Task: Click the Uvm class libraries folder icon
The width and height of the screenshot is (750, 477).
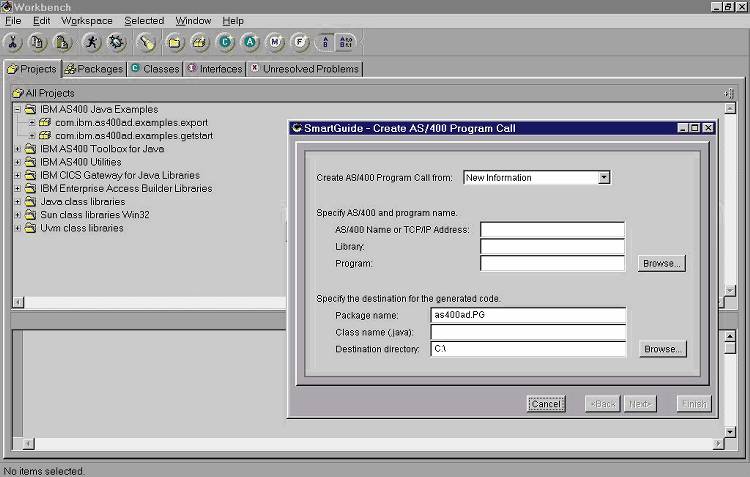Action: point(30,228)
